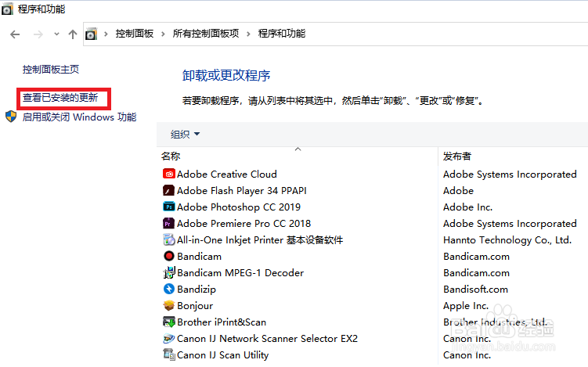Screen dimensions: 588x367
Task: Click publisher Adobe Inc.
Action: tap(467, 207)
